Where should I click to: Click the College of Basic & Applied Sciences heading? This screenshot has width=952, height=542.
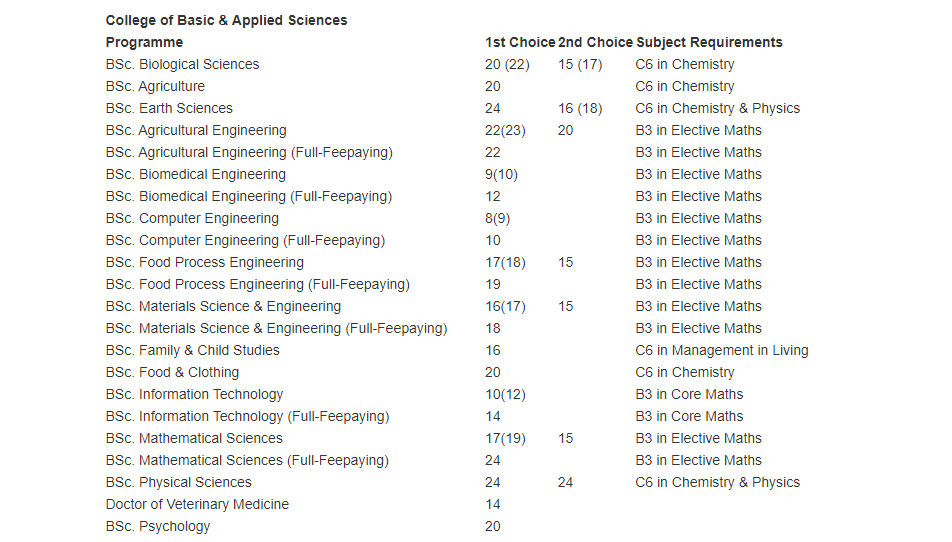tap(226, 20)
